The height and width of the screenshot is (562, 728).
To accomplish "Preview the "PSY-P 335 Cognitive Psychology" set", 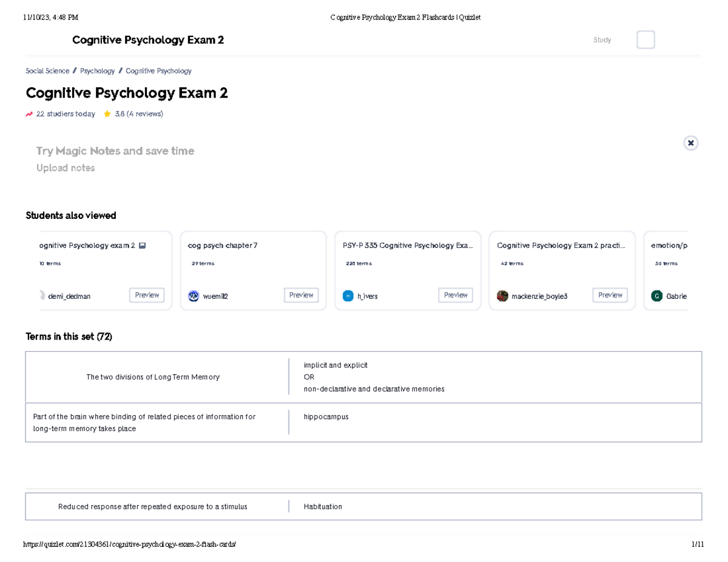I will (455, 295).
